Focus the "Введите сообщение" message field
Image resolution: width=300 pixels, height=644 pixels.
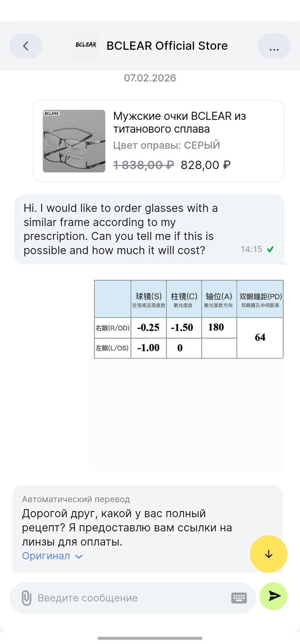click(x=129, y=598)
